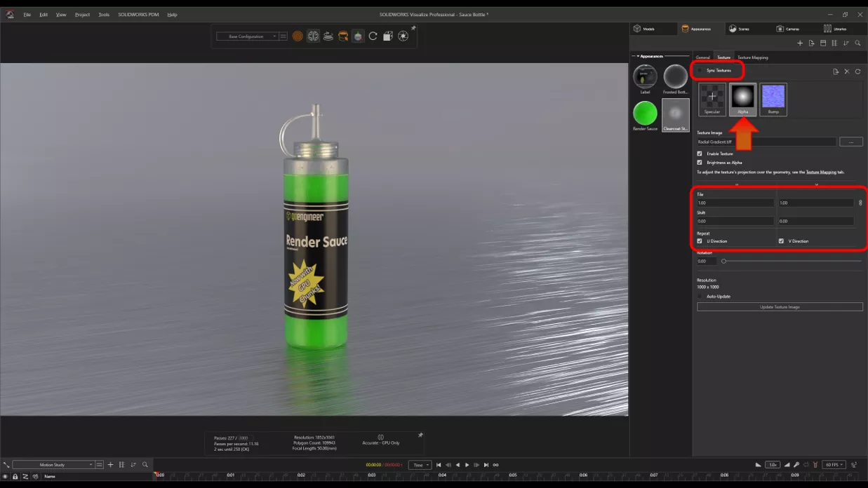This screenshot has width=868, height=488.
Task: Toggle loop playback infinity icon
Action: [x=495, y=465]
